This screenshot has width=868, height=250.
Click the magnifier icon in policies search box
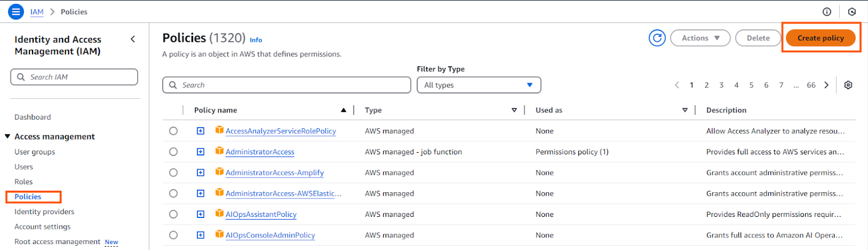tap(173, 85)
